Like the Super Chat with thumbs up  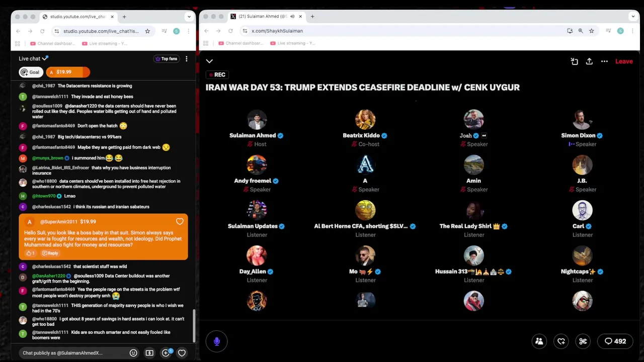click(30, 253)
